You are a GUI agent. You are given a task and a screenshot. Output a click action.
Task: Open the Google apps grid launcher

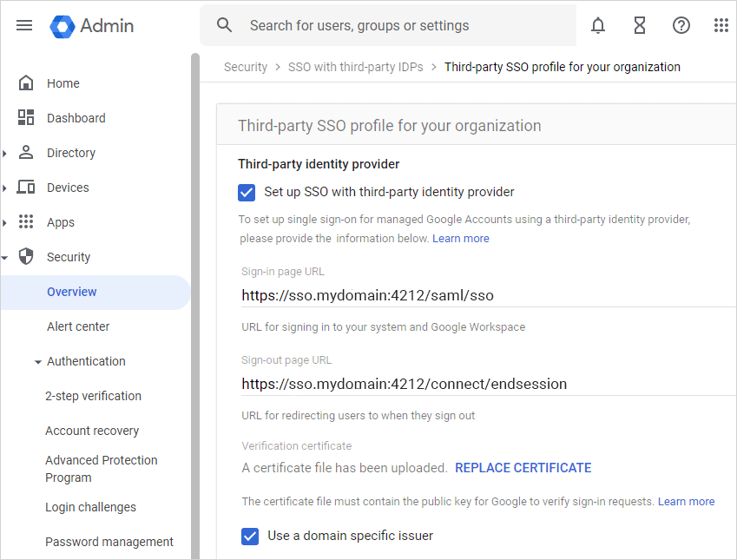pyautogui.click(x=721, y=25)
